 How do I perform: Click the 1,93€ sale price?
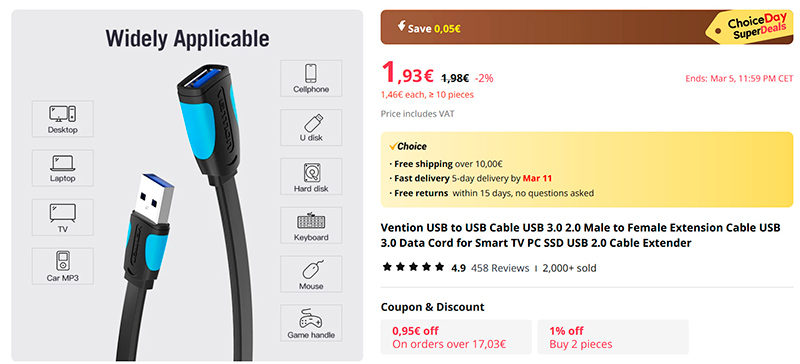coord(408,74)
